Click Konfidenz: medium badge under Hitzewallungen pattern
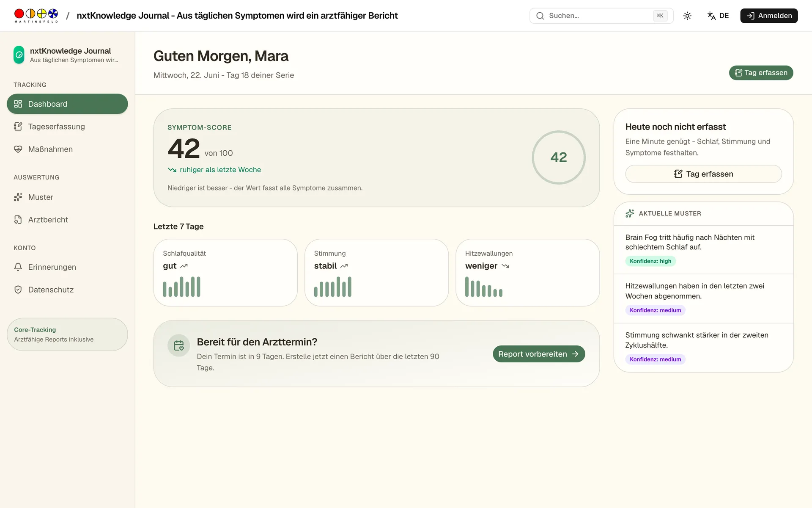 click(655, 310)
